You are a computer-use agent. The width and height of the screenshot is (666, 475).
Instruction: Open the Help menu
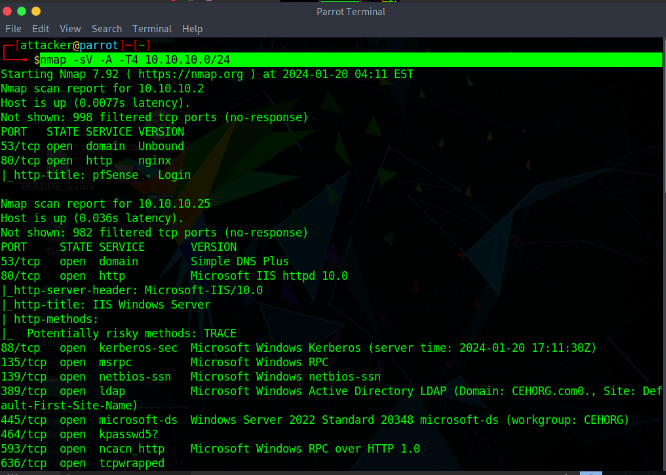point(192,29)
